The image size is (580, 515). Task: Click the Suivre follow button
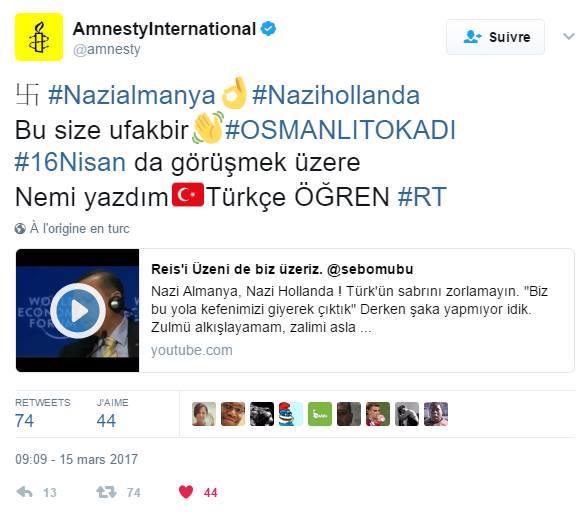[495, 37]
